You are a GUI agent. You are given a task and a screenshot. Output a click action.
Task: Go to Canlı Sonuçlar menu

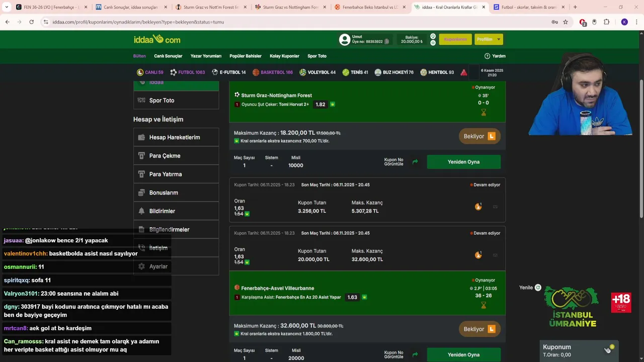coord(168,56)
